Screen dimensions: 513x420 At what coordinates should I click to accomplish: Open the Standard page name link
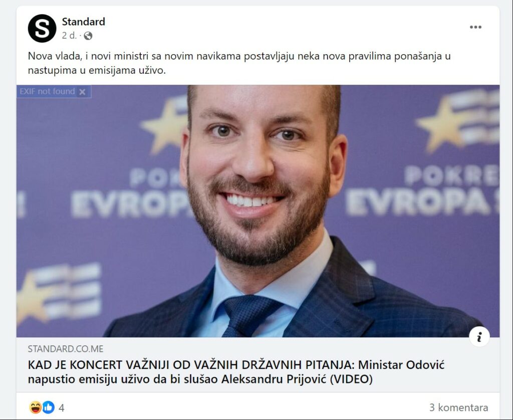pos(84,22)
